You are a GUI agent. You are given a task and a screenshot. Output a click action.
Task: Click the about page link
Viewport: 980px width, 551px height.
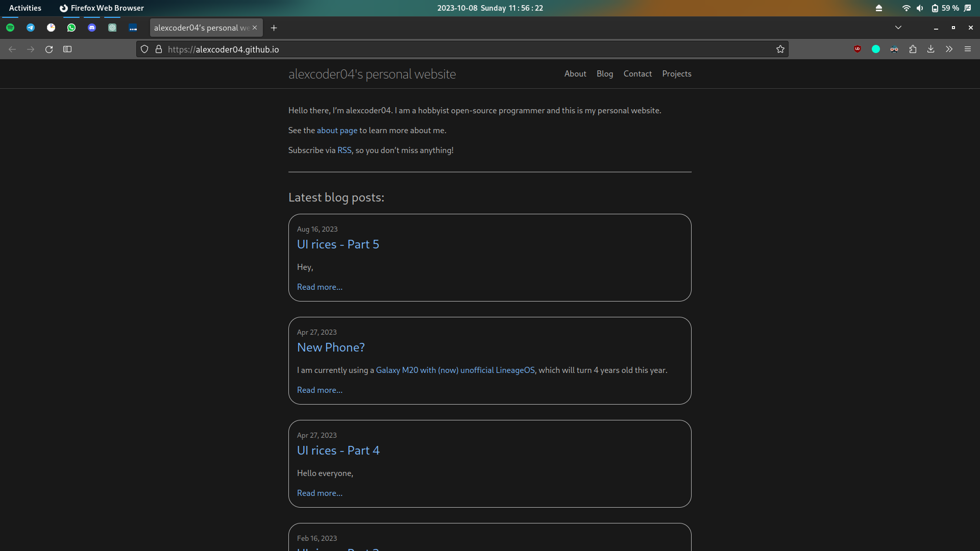pyautogui.click(x=336, y=130)
